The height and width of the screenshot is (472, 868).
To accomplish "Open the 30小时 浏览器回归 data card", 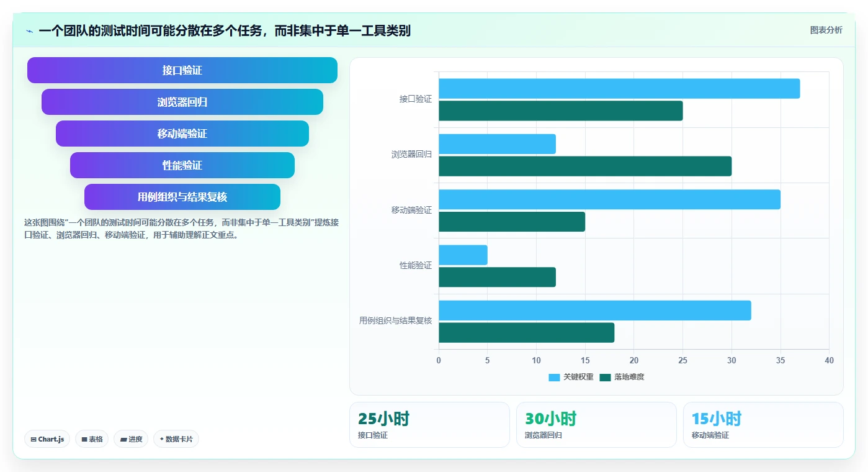I will tap(596, 425).
